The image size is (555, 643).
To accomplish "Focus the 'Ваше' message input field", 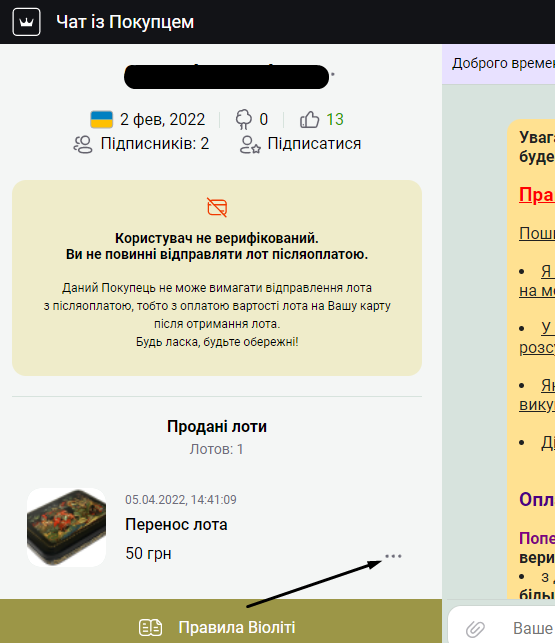I will pos(533,628).
